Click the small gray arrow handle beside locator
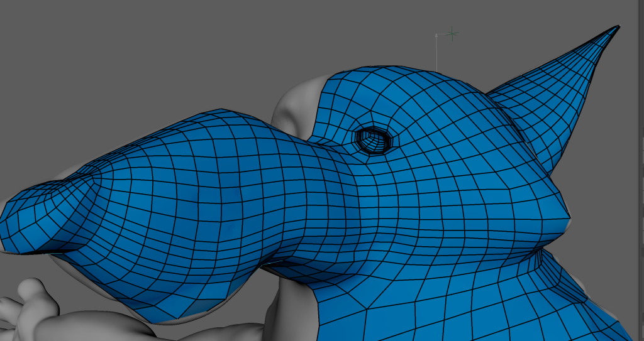The height and width of the screenshot is (341, 644). pos(436,36)
